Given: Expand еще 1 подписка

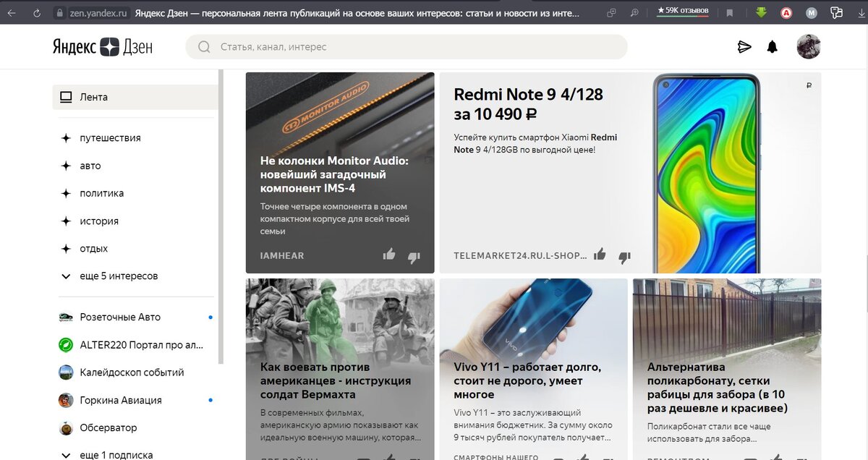Looking at the screenshot, I should [x=107, y=455].
